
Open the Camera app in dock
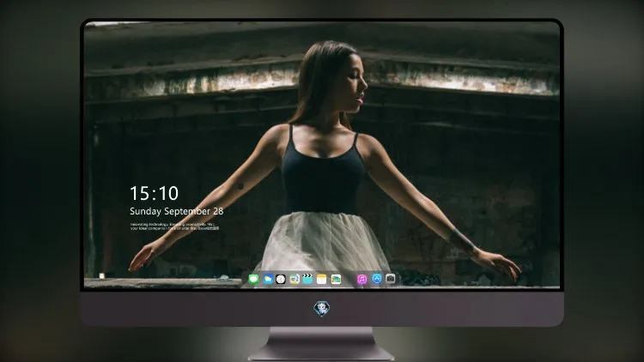coord(390,279)
